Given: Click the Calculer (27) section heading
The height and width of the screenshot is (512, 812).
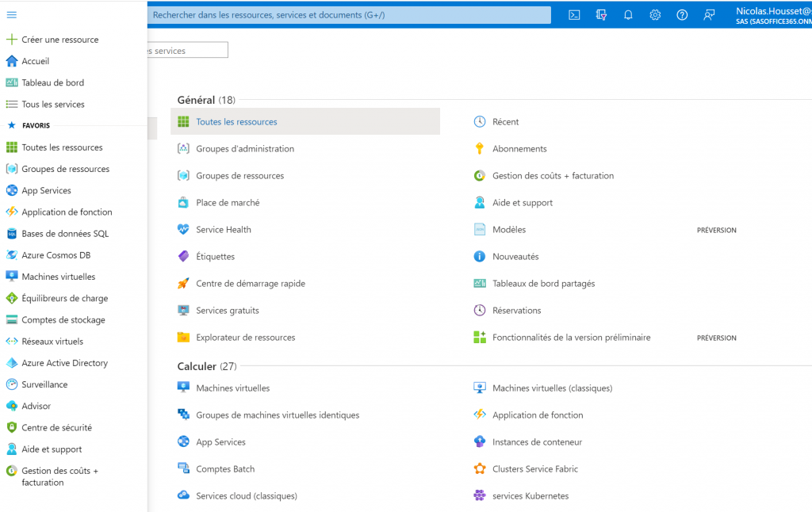Looking at the screenshot, I should click(x=207, y=366).
